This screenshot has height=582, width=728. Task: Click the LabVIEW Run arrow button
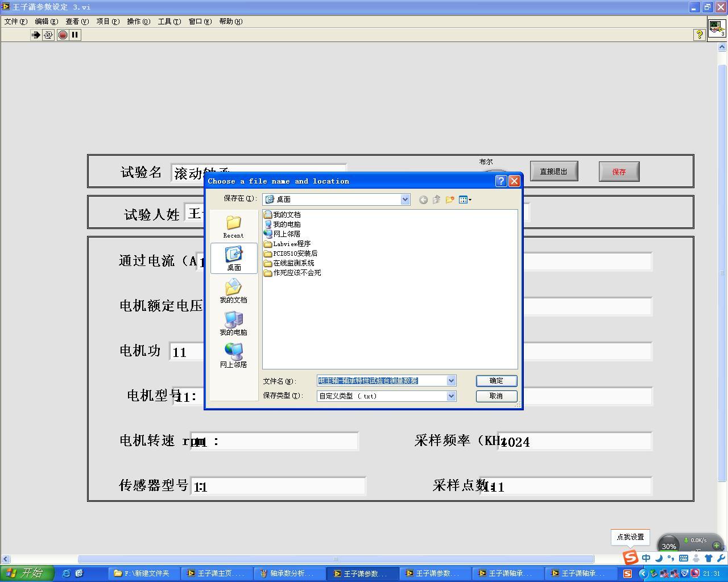36,35
